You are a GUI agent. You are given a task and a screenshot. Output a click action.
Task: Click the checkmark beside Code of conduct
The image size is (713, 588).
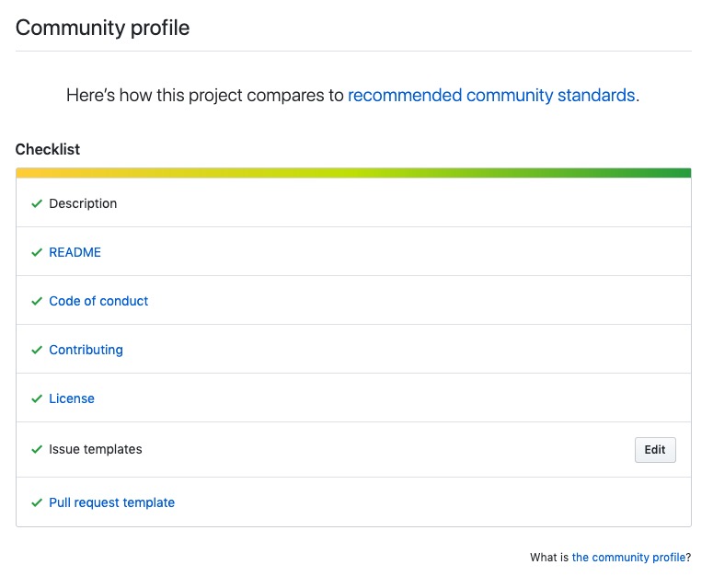click(x=37, y=301)
